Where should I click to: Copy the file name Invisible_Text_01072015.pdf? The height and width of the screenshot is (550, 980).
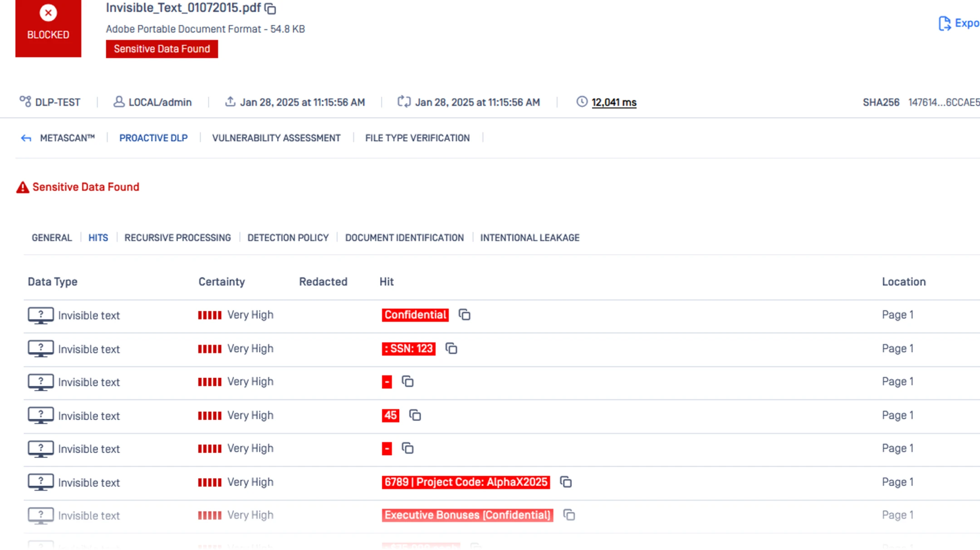click(270, 9)
